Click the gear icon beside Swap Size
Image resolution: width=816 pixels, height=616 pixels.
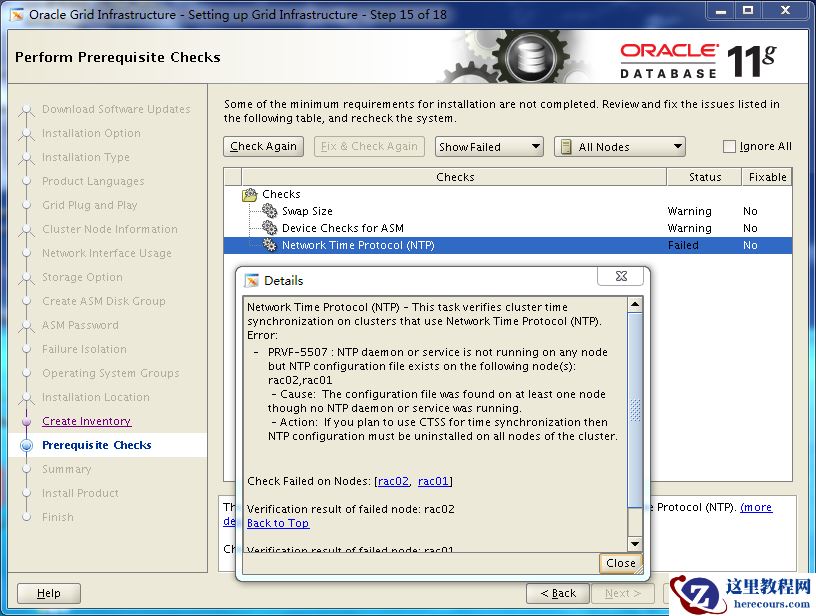pos(270,211)
